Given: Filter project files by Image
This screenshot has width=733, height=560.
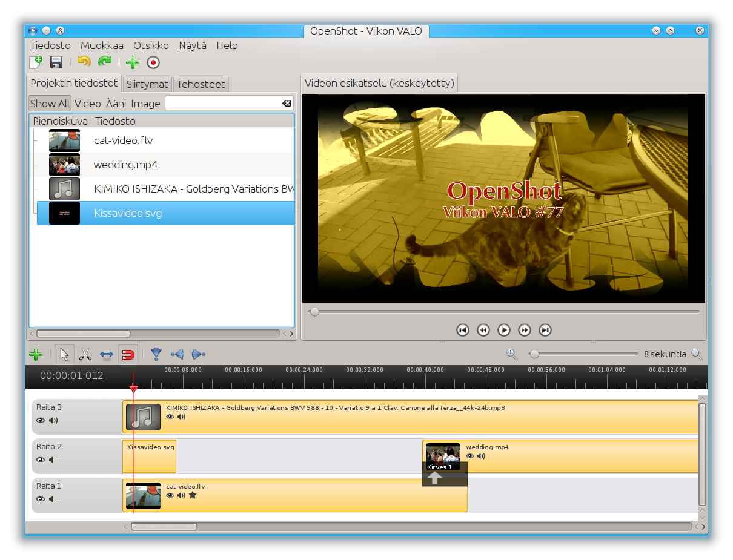Looking at the screenshot, I should pyautogui.click(x=145, y=104).
